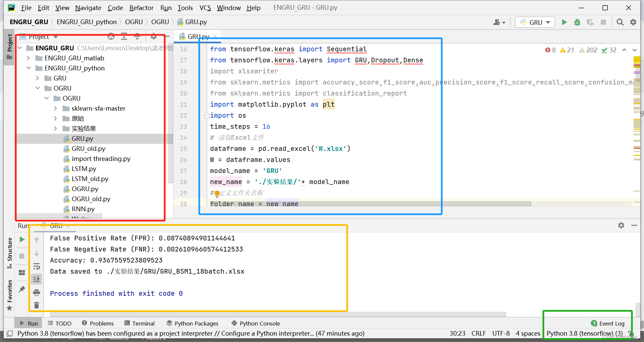Click the Python 3.8 interpreter selector in status bar
The image size is (644, 342).
click(x=585, y=333)
